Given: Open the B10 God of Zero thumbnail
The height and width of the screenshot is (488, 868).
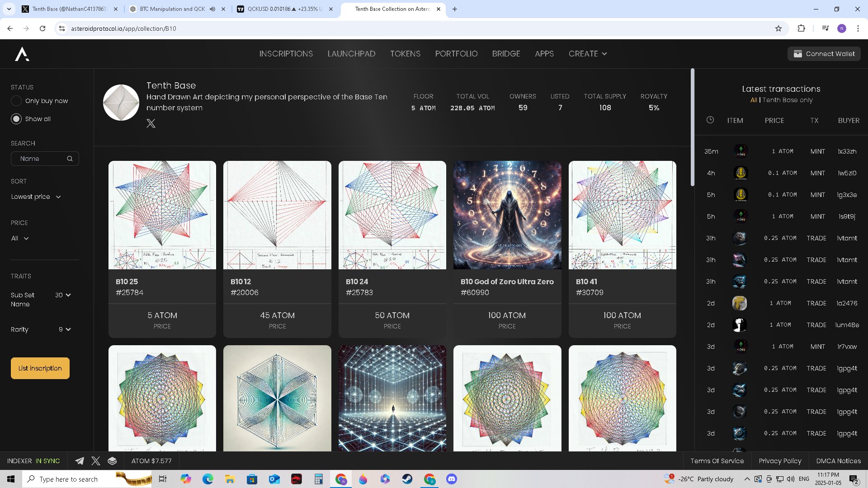Looking at the screenshot, I should pyautogui.click(x=507, y=215).
